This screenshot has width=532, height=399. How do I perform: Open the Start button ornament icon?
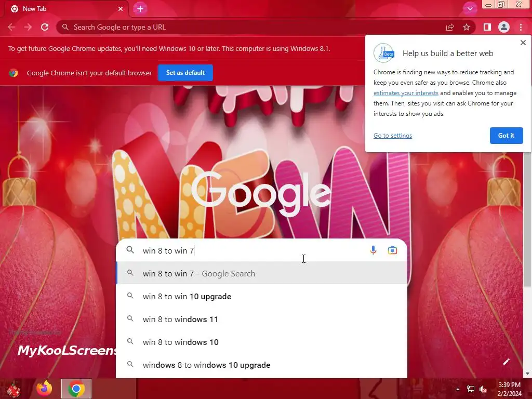[x=14, y=389]
